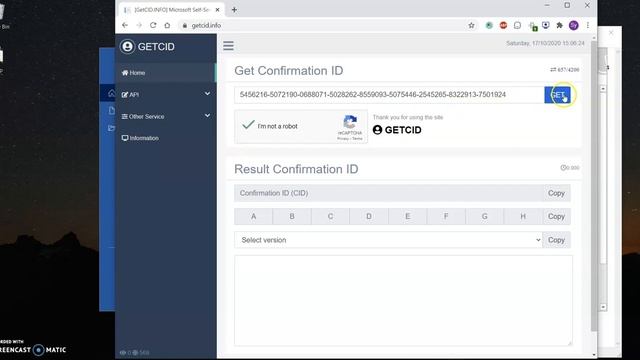Click the home icon in the background window
This screenshot has height=360, width=640.
tap(111, 93)
